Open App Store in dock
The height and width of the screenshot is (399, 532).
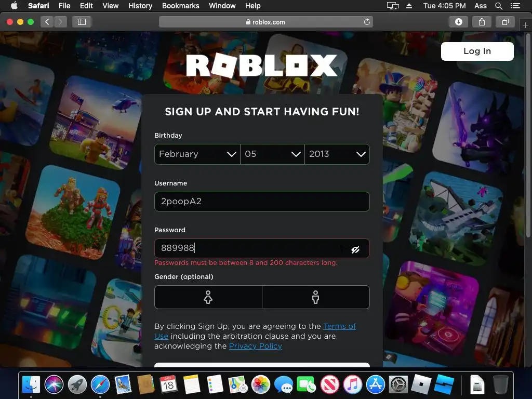tap(376, 385)
